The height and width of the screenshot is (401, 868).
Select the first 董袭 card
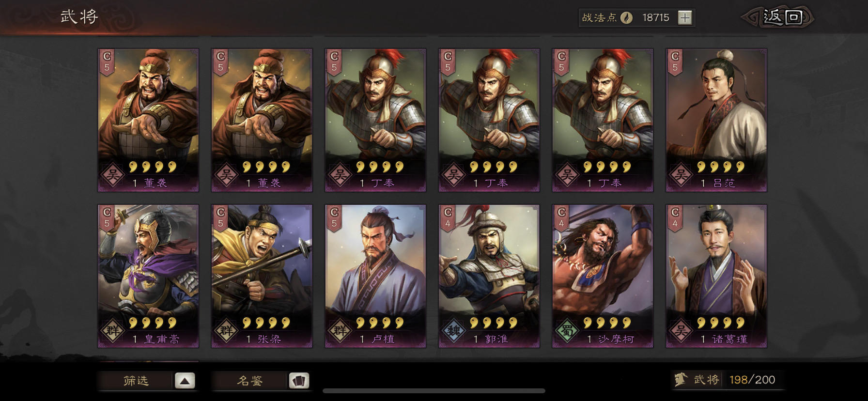coord(148,120)
